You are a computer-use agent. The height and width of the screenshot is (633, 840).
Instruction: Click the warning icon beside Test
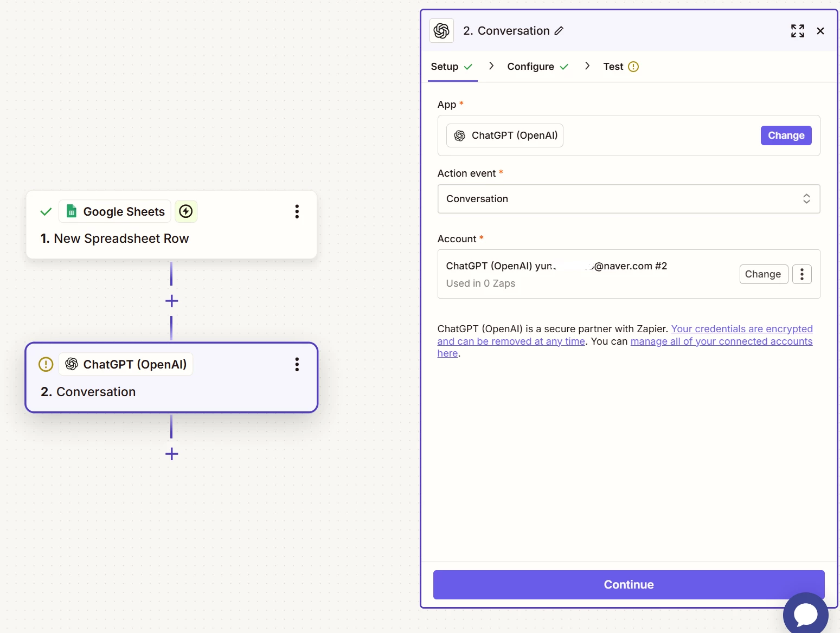tap(633, 67)
